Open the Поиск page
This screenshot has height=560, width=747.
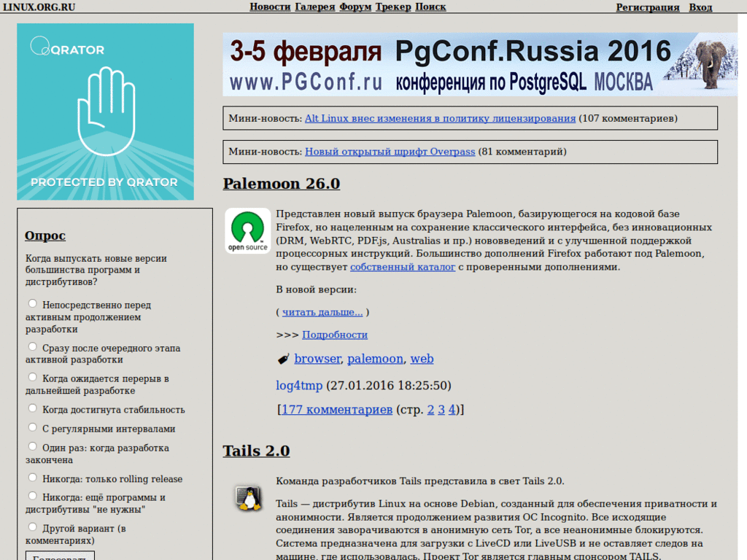(430, 7)
